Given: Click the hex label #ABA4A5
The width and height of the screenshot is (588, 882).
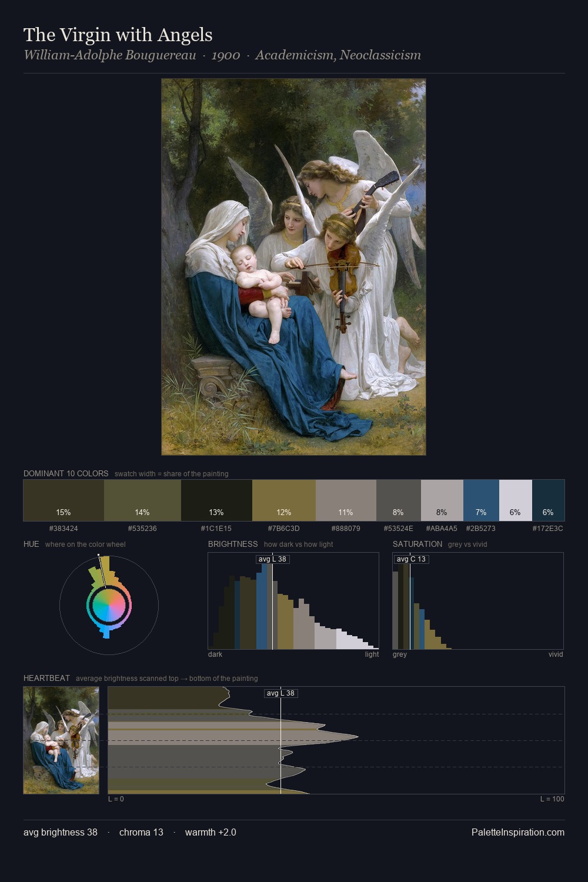Looking at the screenshot, I should tap(442, 528).
